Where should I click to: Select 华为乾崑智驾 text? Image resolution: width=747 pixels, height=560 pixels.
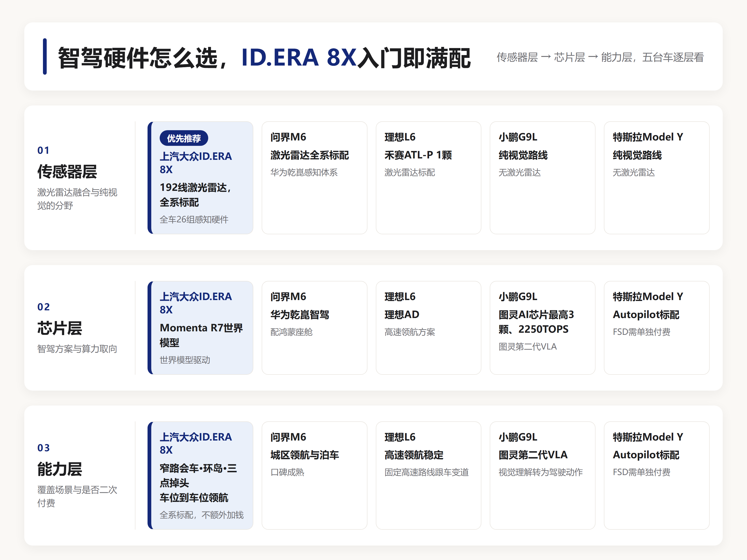click(x=300, y=315)
